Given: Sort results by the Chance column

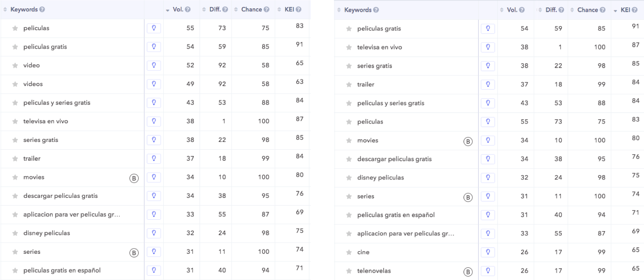Looking at the screenshot, I should pyautogui.click(x=236, y=9).
